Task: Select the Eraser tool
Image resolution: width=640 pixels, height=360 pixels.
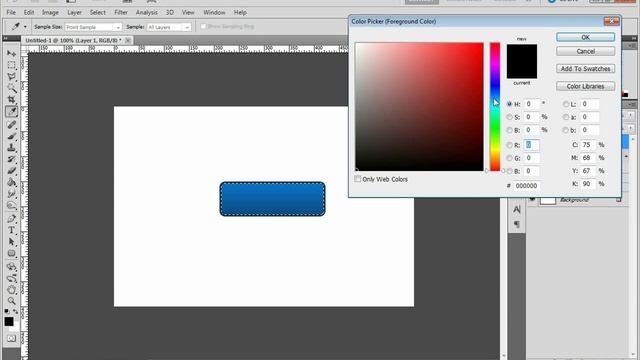Action: click(11, 170)
